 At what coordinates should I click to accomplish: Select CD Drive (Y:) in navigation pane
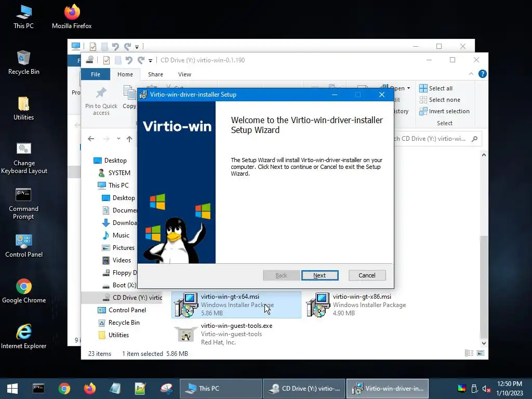(x=132, y=298)
